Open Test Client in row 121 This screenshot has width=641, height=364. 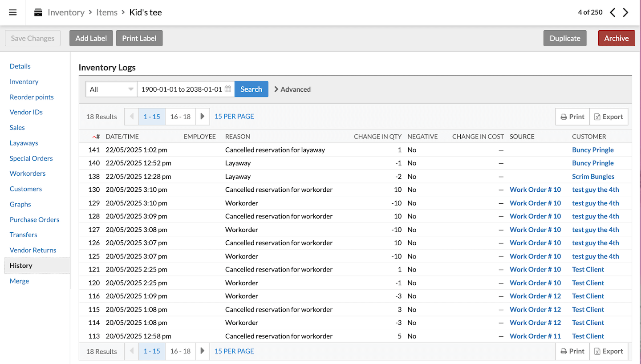pyautogui.click(x=588, y=269)
